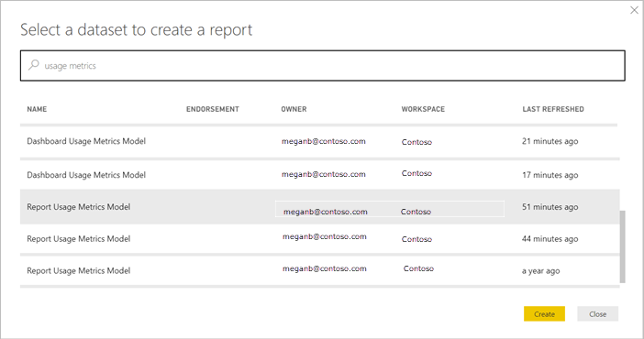Click owner email in 21 minutes ago row
The image size is (644, 339).
coord(323,141)
